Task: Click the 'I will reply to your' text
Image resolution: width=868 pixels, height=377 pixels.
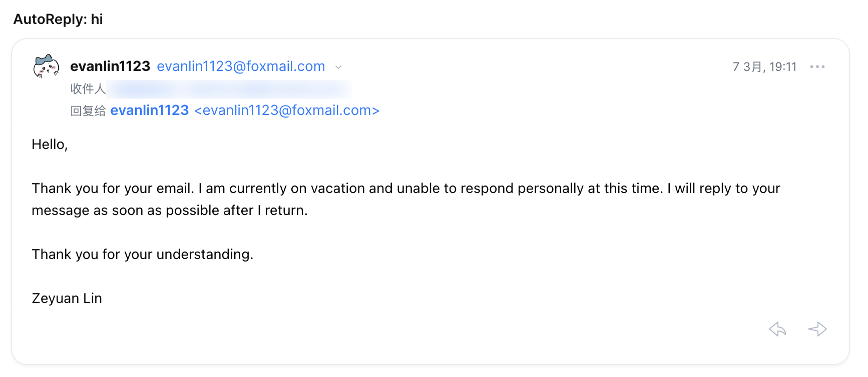Action: (x=723, y=188)
